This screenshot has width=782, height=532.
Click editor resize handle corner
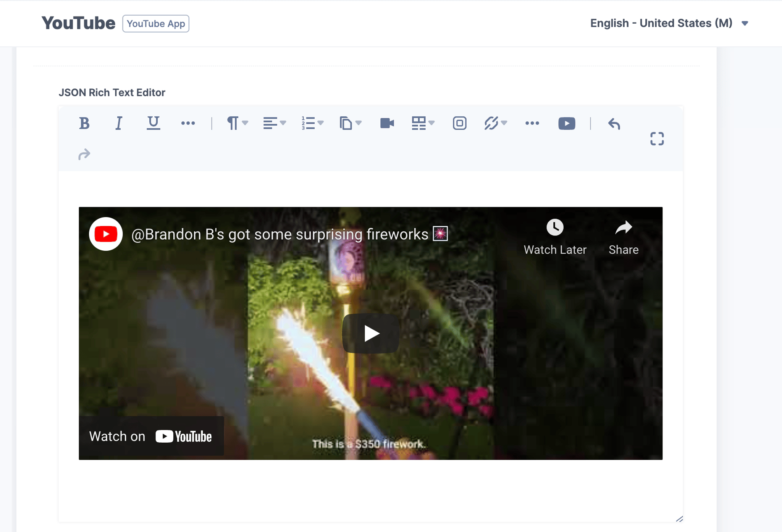679,519
